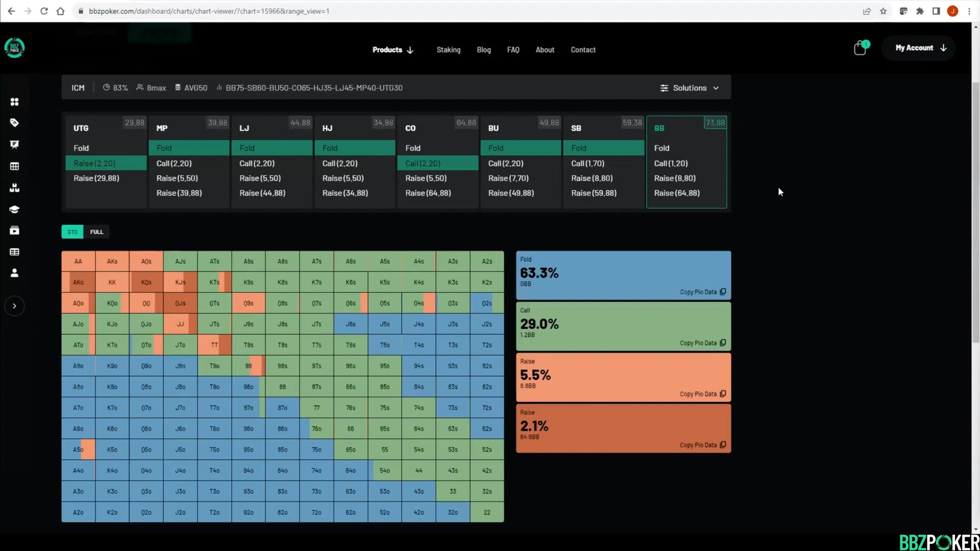Go to the Staking page
The width and height of the screenshot is (980, 551).
point(448,50)
